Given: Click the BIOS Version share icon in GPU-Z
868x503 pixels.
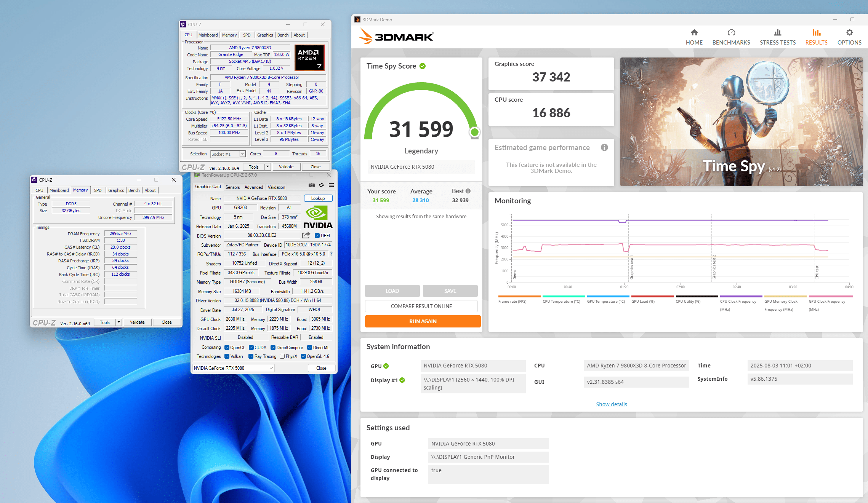Looking at the screenshot, I should coord(306,235).
